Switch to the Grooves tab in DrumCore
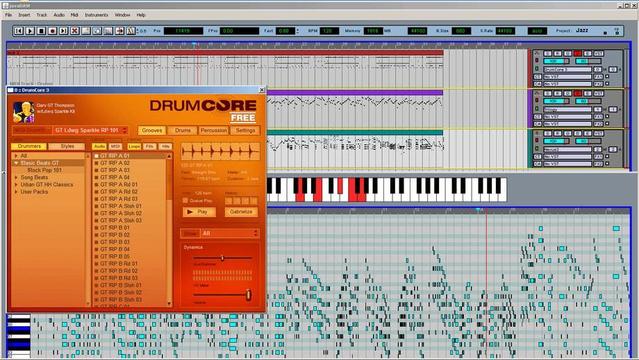 tap(152, 130)
